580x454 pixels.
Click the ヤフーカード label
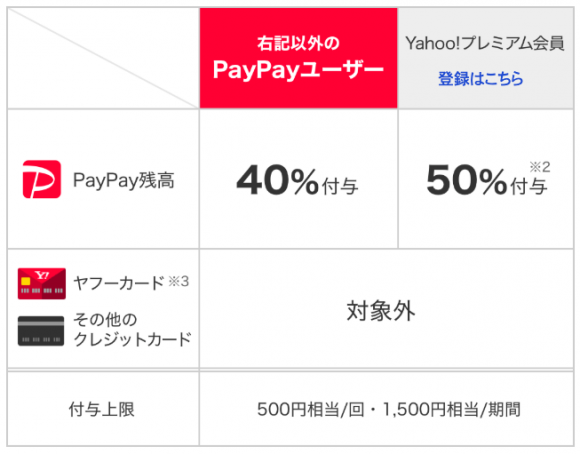pyautogui.click(x=118, y=283)
